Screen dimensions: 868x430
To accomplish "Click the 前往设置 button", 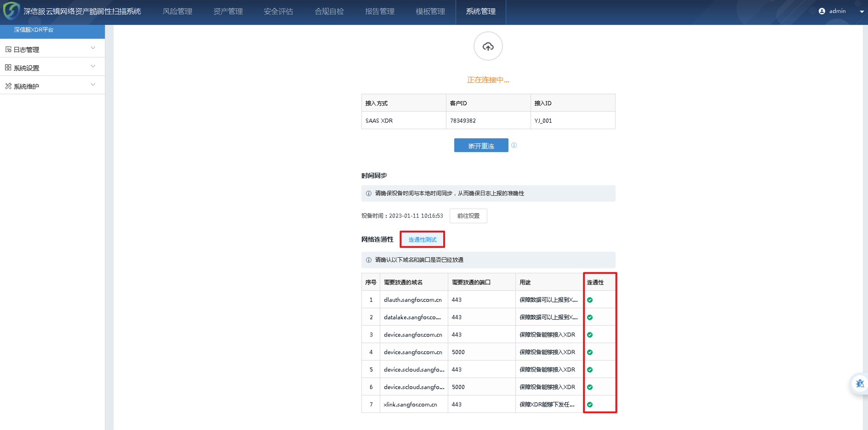I will tap(468, 216).
